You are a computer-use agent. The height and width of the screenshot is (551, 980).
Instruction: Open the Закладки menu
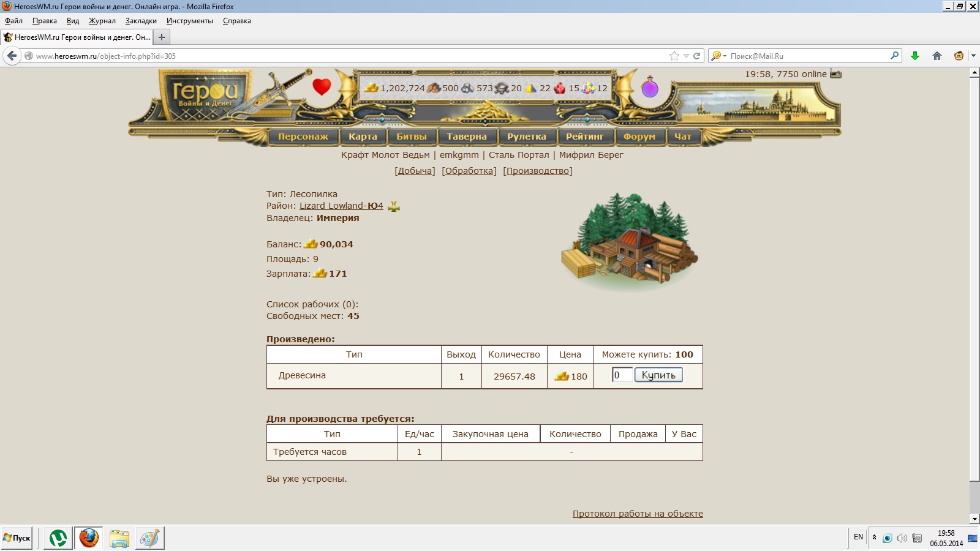point(141,21)
